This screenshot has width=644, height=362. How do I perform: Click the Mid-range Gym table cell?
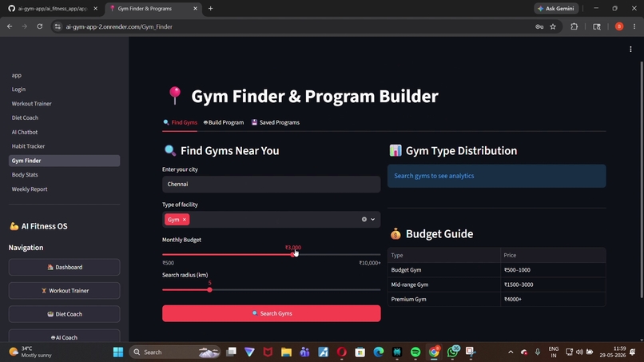444,284
